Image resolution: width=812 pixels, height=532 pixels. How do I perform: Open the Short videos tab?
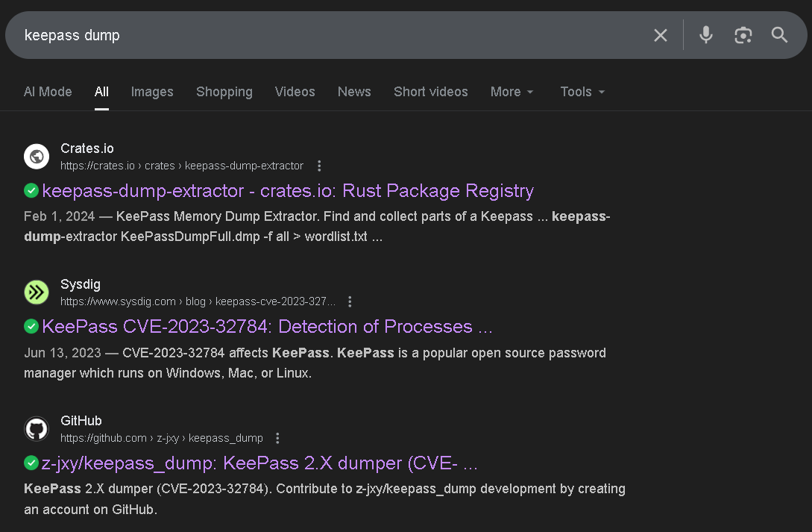(x=430, y=92)
